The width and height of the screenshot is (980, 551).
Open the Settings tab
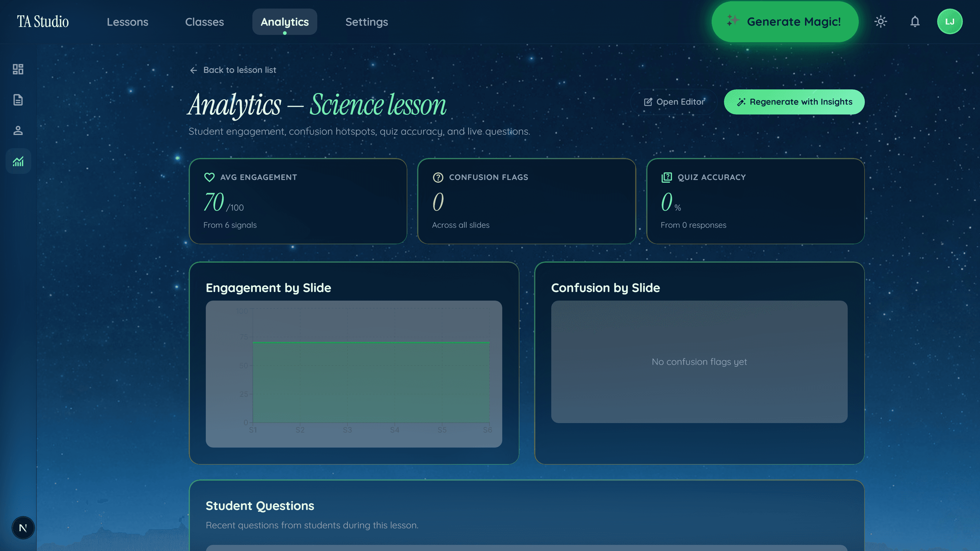pos(366,22)
